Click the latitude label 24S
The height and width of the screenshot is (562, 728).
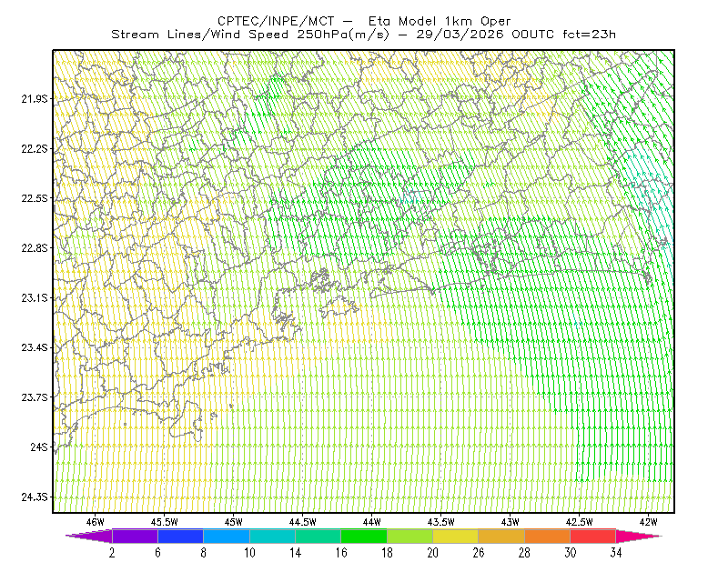pyautogui.click(x=39, y=447)
